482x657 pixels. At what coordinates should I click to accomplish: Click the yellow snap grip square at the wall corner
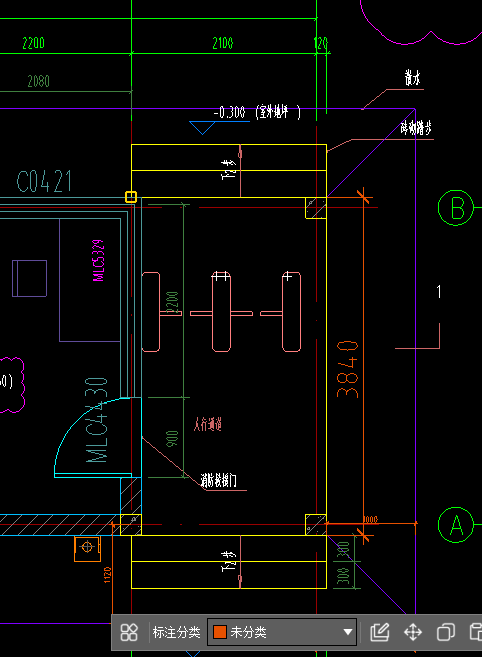point(131,197)
